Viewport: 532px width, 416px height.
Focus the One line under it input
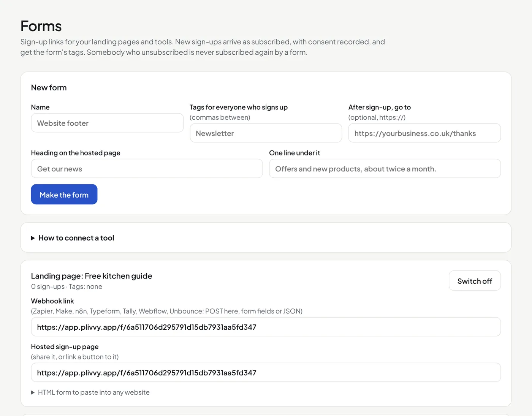click(385, 169)
